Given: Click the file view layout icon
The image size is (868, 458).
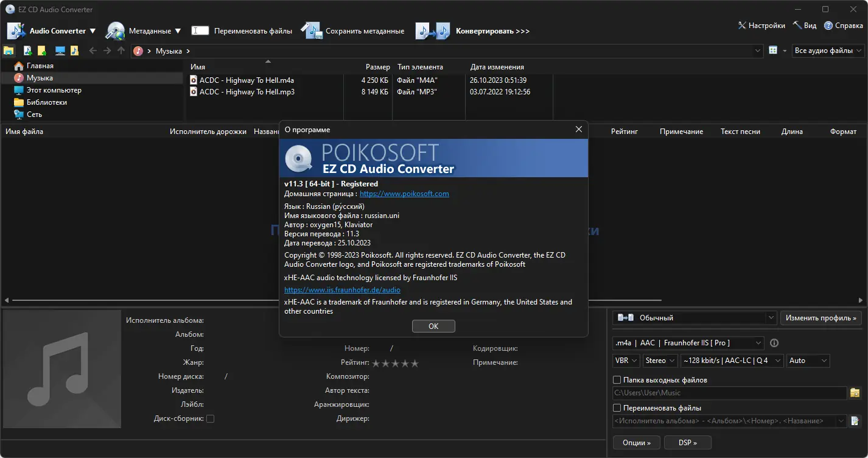Looking at the screenshot, I should point(773,51).
